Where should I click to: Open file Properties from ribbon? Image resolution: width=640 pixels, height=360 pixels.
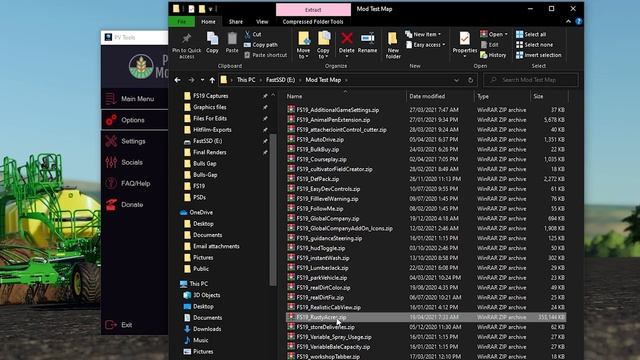point(464,44)
